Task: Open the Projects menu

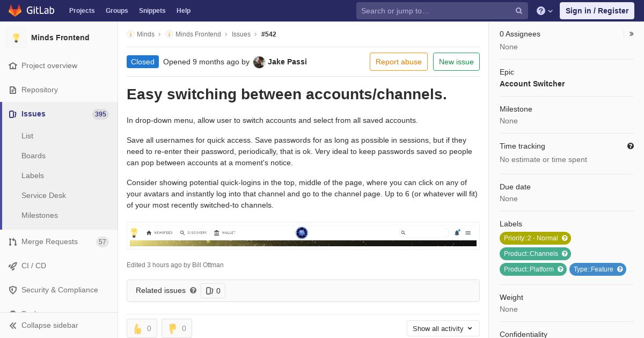Action: [x=82, y=11]
